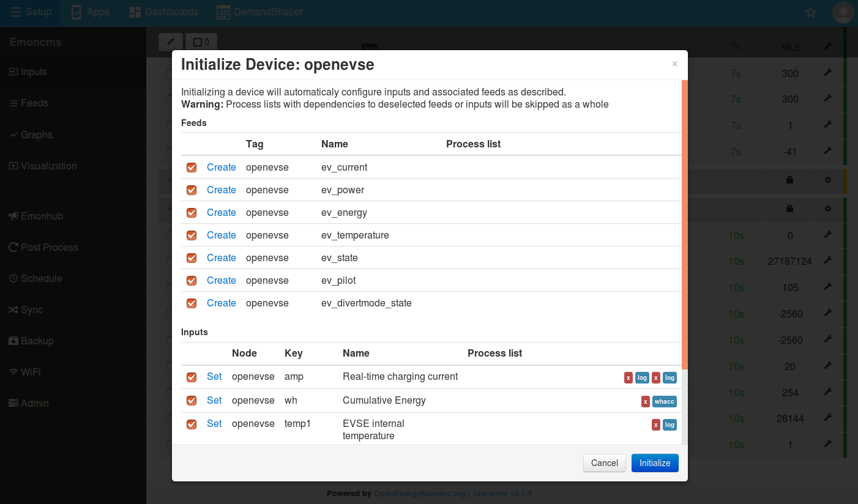Image resolution: width=858 pixels, height=504 pixels.
Task: Open Admin in the sidebar
Action: click(28, 403)
